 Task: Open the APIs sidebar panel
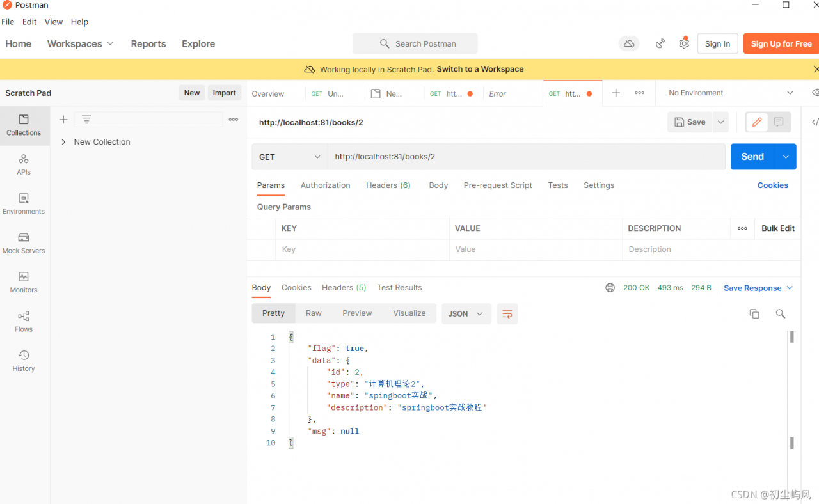[24, 164]
